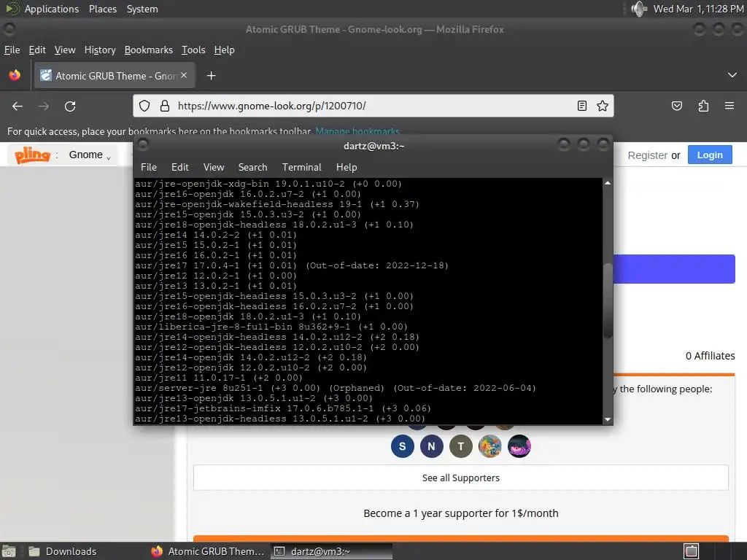Click supporter avatar S
The image size is (747, 560).
pyautogui.click(x=403, y=446)
